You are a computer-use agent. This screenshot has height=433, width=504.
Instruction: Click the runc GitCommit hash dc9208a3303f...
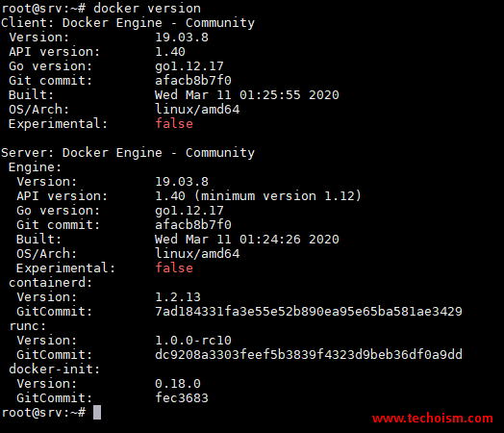pyautogui.click(x=309, y=354)
